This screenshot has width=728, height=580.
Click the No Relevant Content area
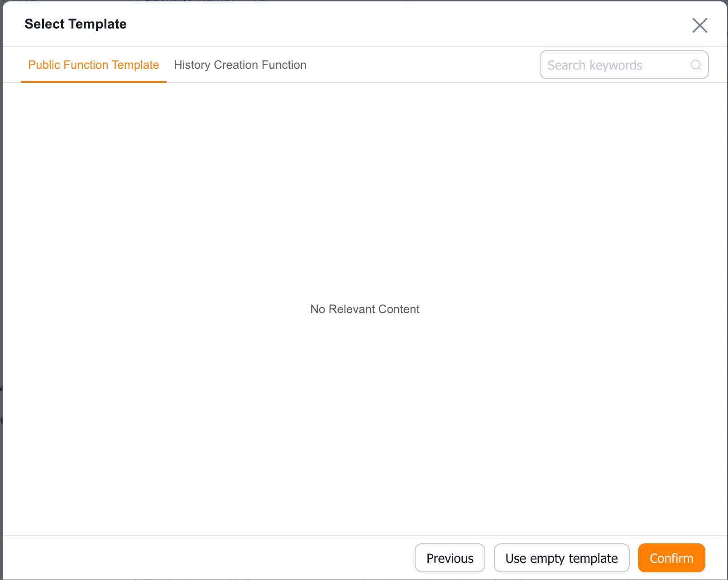[364, 309]
